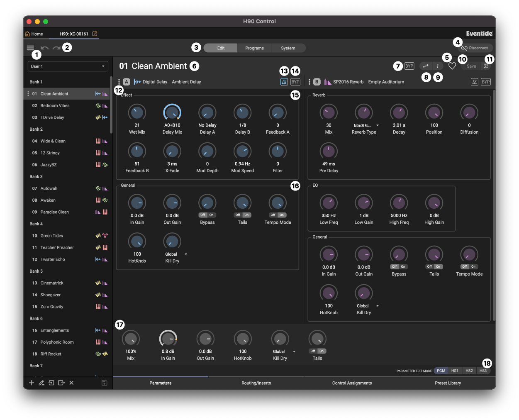
Task: Open the program info 'i' icon
Action: (438, 66)
